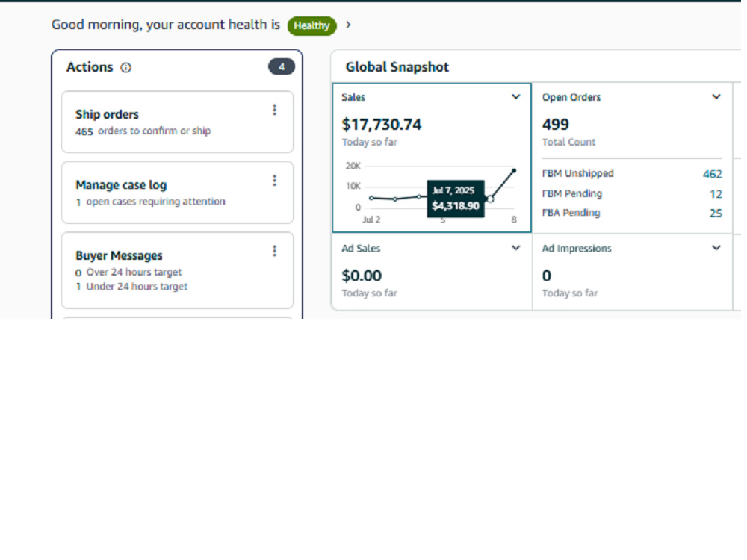Click the Sales card label
This screenshot has height=560, width=747.
353,97
